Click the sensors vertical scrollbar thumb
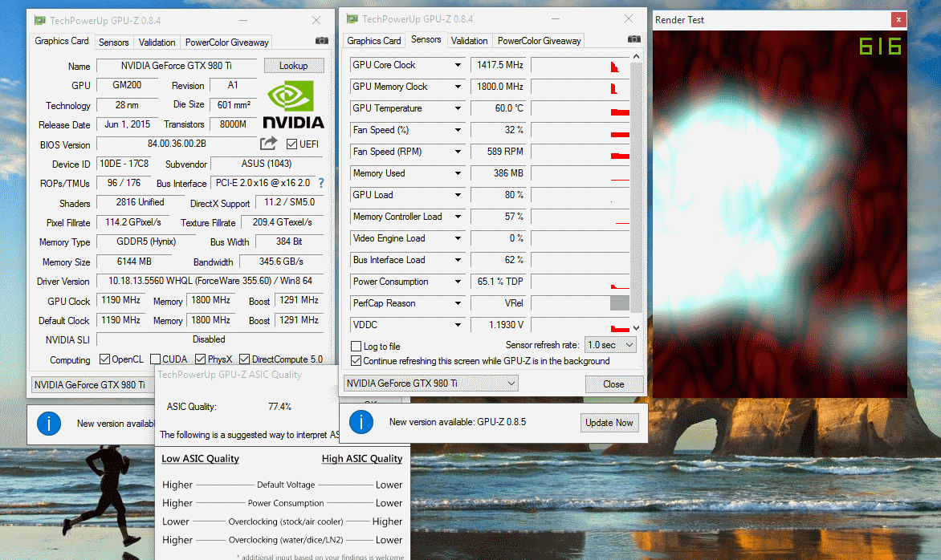Screen dimensions: 941x560 [636, 186]
